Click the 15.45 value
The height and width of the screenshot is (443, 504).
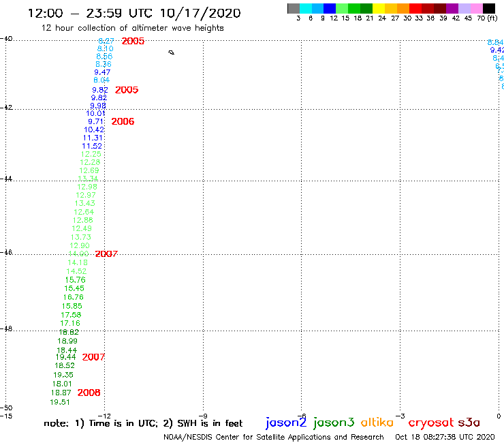(74, 288)
